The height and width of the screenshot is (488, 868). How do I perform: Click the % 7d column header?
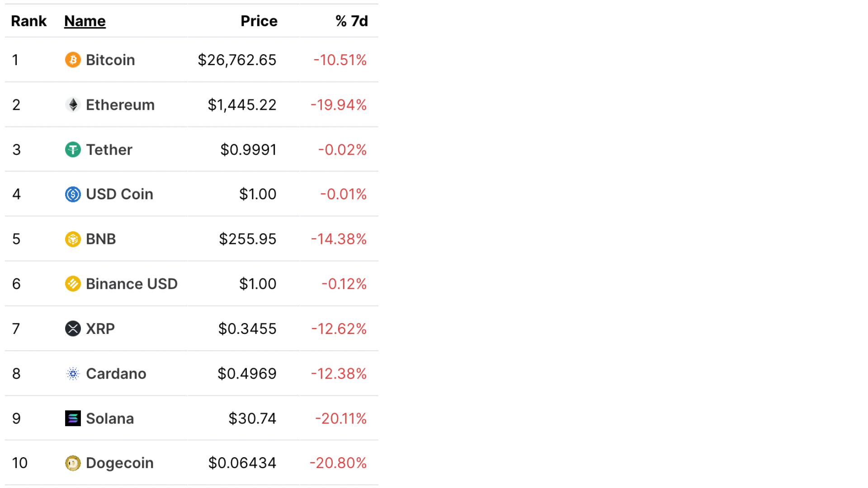click(x=351, y=21)
